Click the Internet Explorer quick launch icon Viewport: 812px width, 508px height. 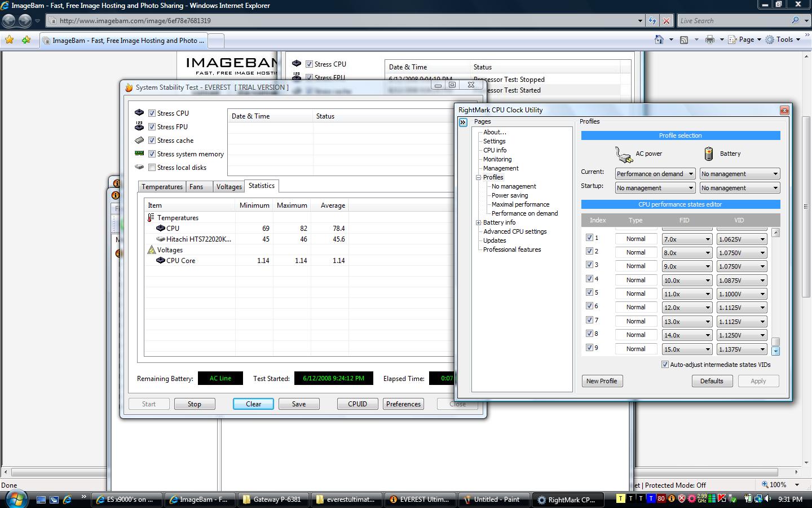click(x=67, y=500)
